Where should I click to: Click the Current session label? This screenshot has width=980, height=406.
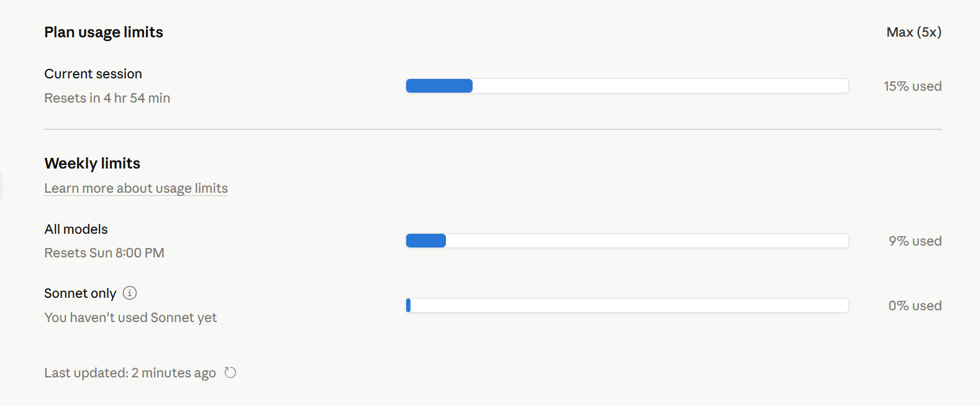(93, 74)
